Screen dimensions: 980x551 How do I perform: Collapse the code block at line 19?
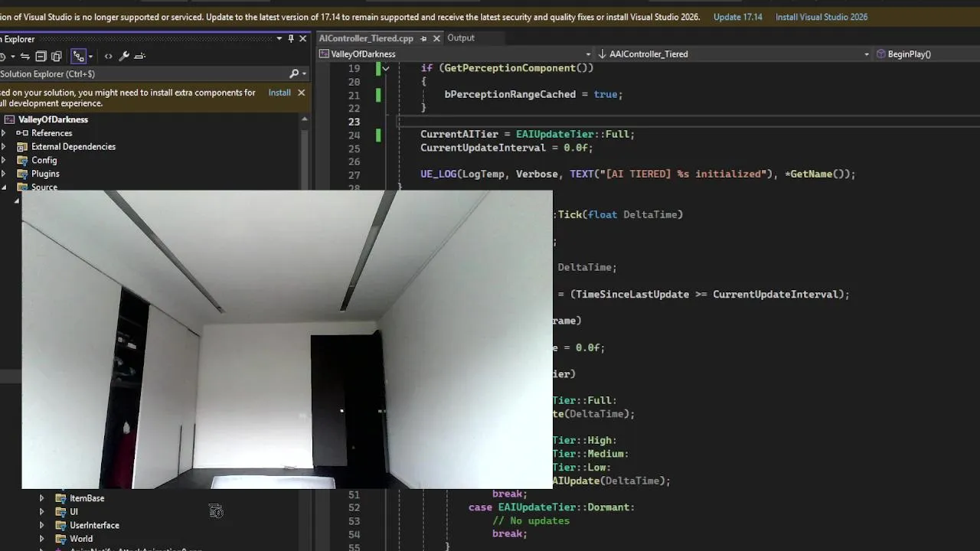[x=386, y=68]
